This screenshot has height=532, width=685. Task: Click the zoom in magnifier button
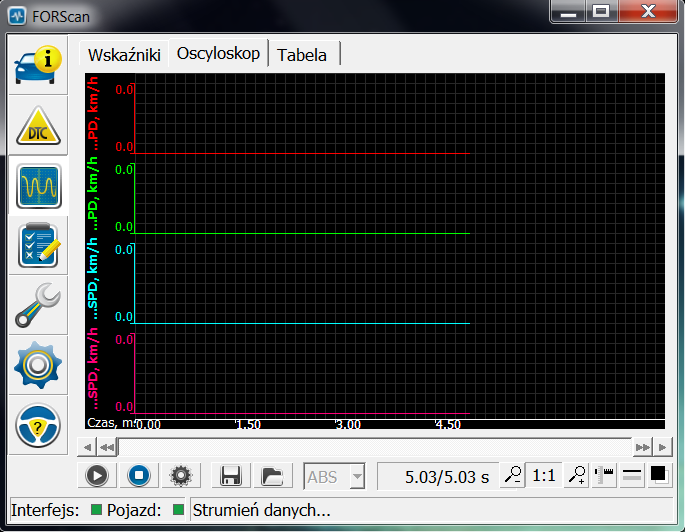(577, 476)
